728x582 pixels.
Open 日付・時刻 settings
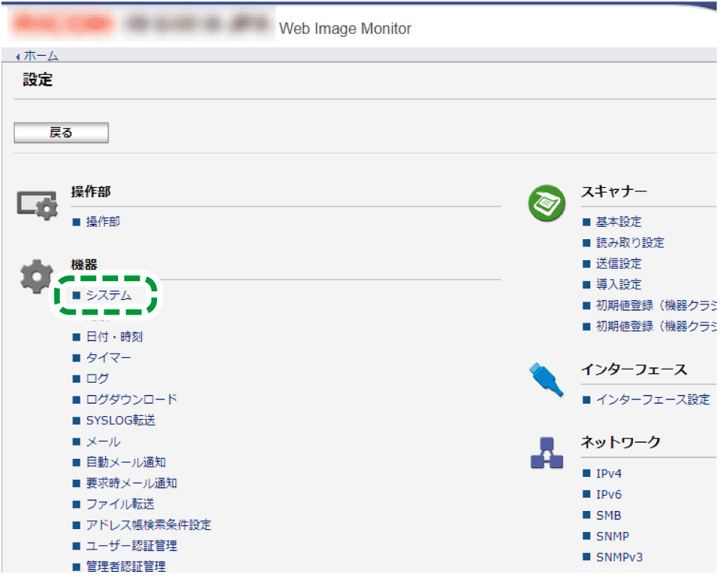[114, 337]
